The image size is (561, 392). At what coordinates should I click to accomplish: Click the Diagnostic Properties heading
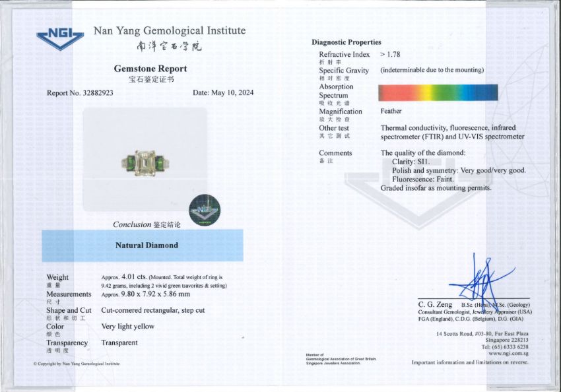tap(346, 42)
